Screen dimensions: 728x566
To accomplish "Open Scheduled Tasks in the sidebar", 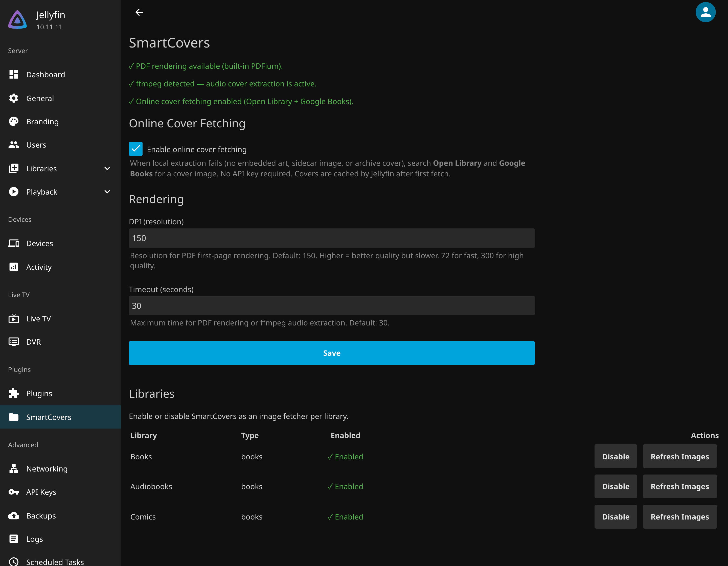I will click(60, 562).
